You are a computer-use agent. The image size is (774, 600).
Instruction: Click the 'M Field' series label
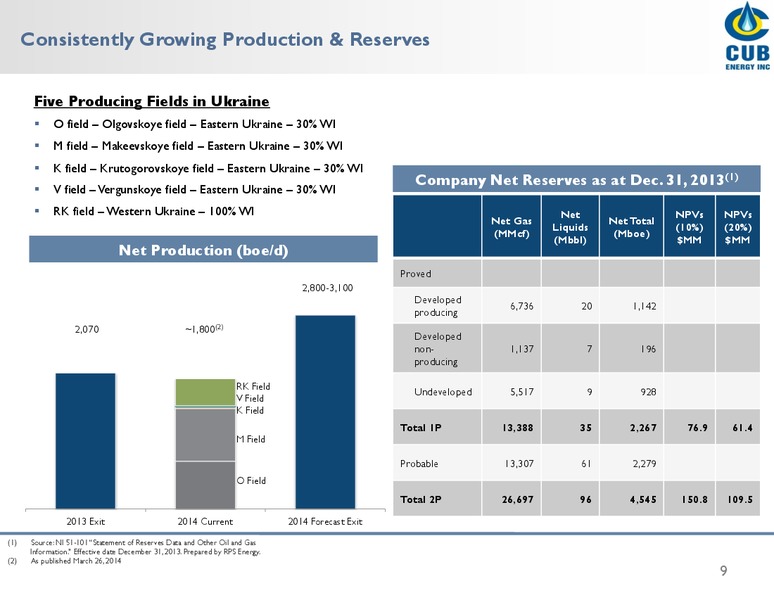click(x=251, y=439)
